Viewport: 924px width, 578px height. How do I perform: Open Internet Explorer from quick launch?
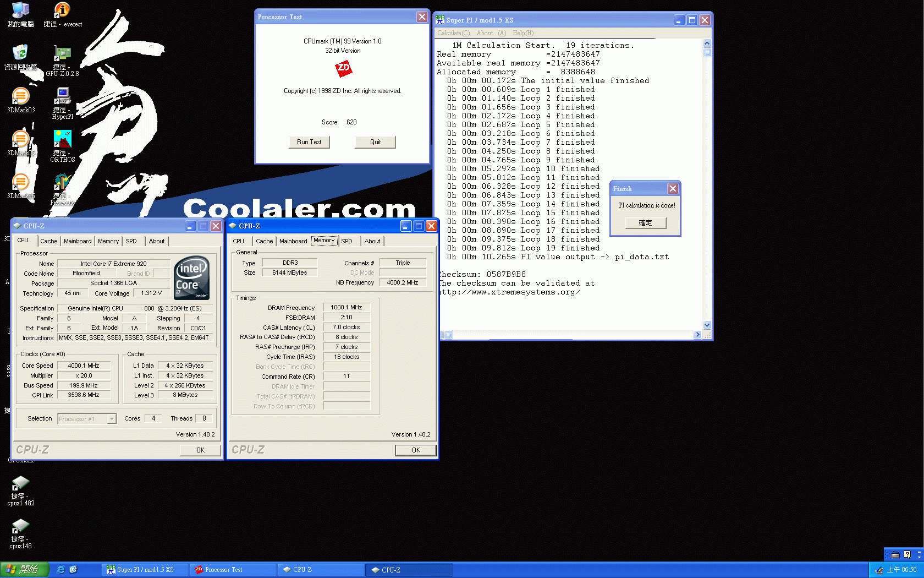click(x=61, y=570)
